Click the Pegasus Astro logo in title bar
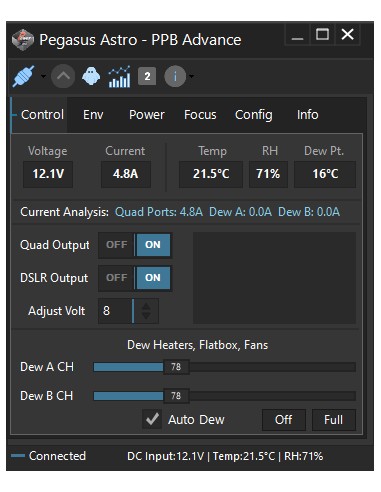The image size is (381, 492). coord(23,40)
